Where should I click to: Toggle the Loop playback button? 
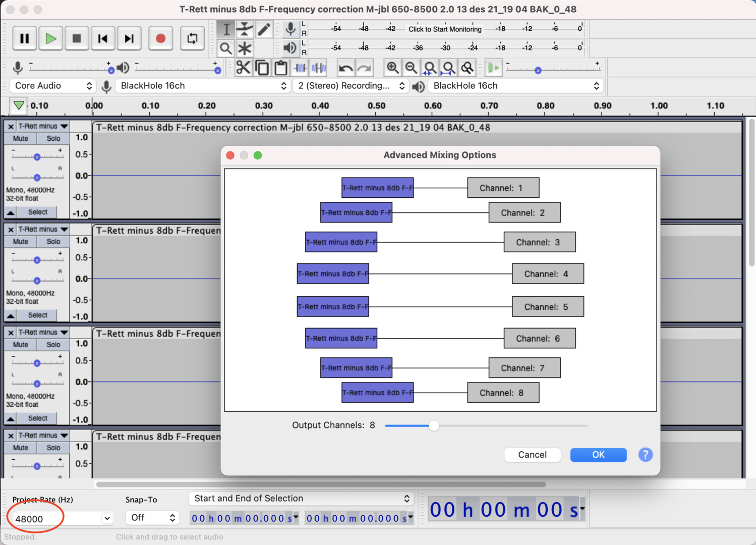(192, 38)
